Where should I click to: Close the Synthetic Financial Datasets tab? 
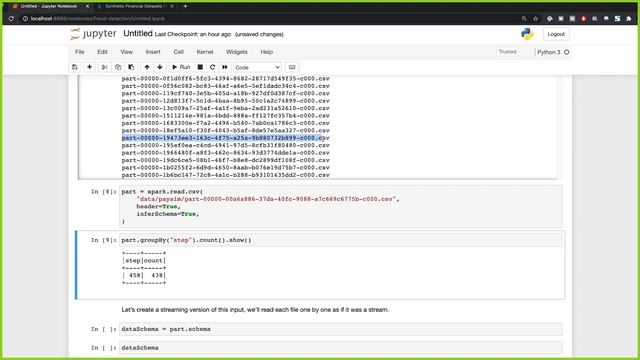click(172, 7)
